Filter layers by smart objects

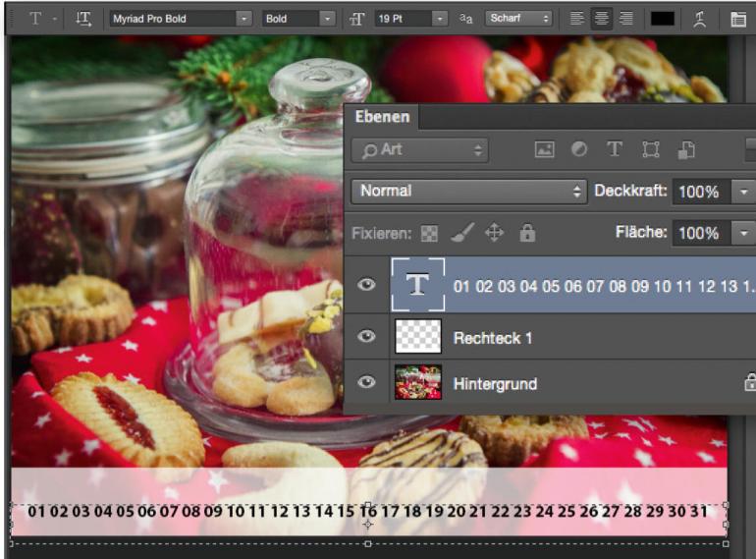[686, 149]
